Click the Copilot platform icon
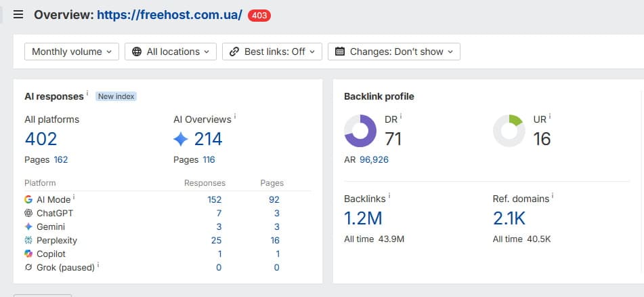 (28, 254)
